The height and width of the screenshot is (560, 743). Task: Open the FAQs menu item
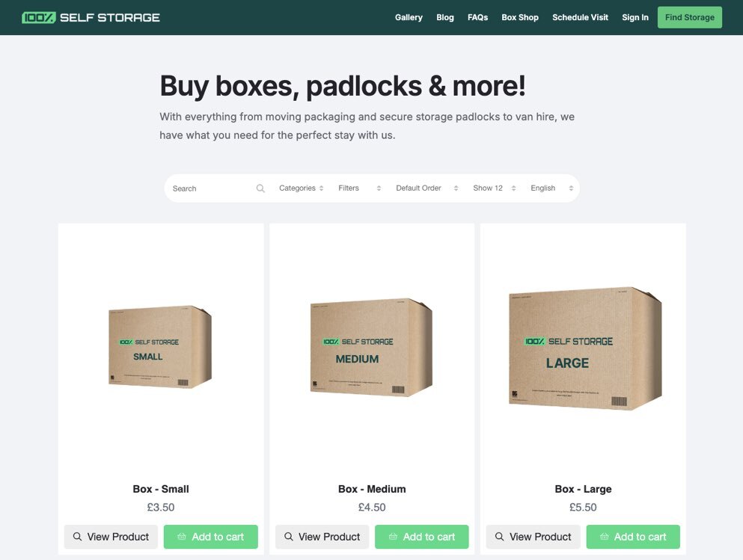[x=477, y=17]
